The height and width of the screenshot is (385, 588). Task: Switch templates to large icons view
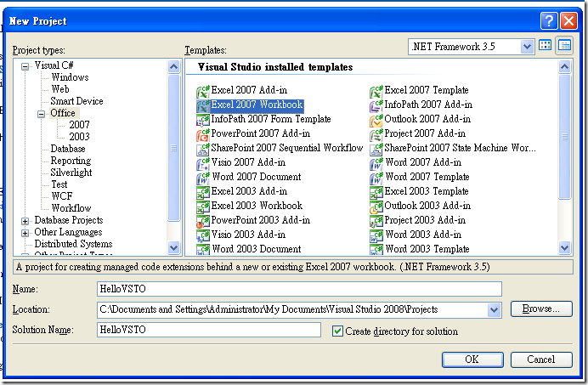[546, 46]
